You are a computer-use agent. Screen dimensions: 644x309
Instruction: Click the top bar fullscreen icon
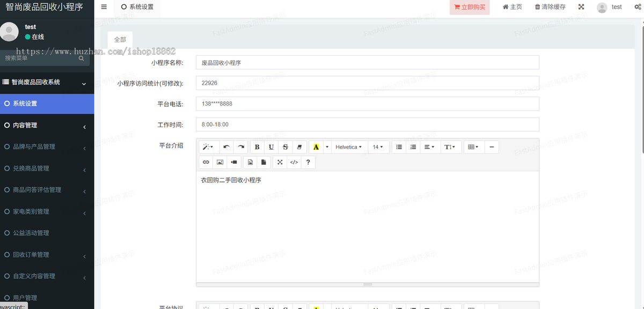tap(581, 7)
